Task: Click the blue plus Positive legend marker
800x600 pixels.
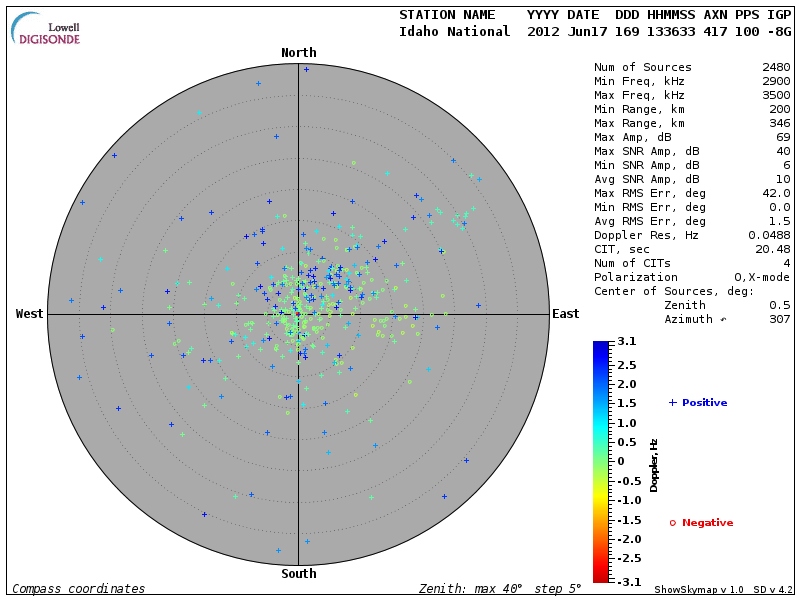Action: (x=673, y=402)
